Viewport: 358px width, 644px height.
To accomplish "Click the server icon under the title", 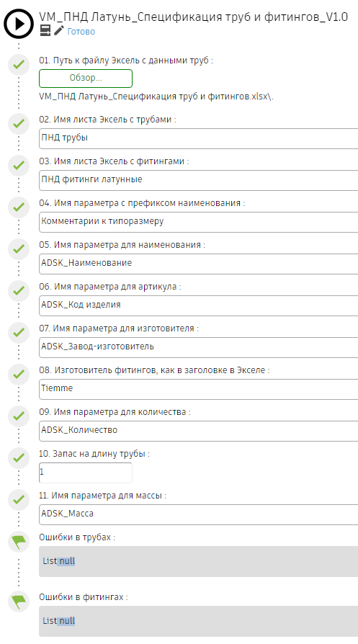I will coord(45,30).
